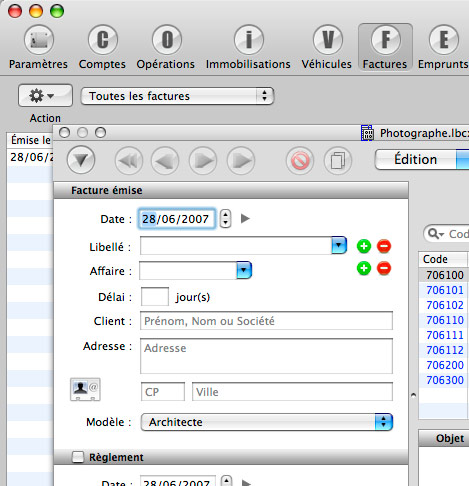Click the small splitter arrow beside code list

[413, 395]
